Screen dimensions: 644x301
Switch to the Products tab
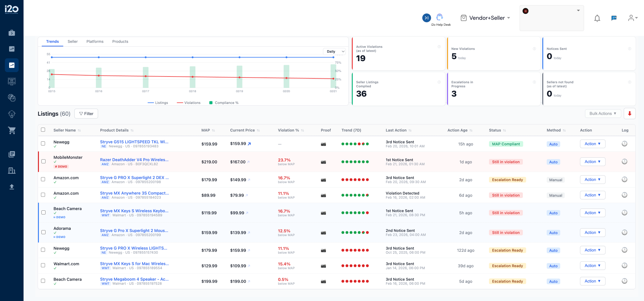coord(120,41)
